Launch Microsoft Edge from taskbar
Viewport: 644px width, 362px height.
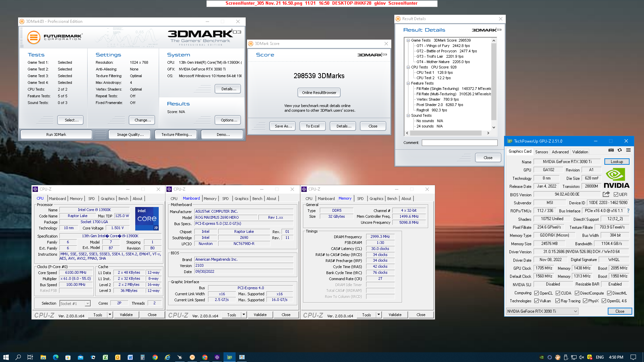click(55, 357)
